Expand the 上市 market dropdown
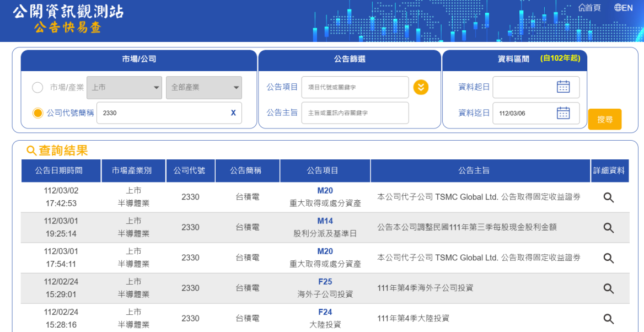This screenshot has height=332, width=644. click(x=124, y=88)
